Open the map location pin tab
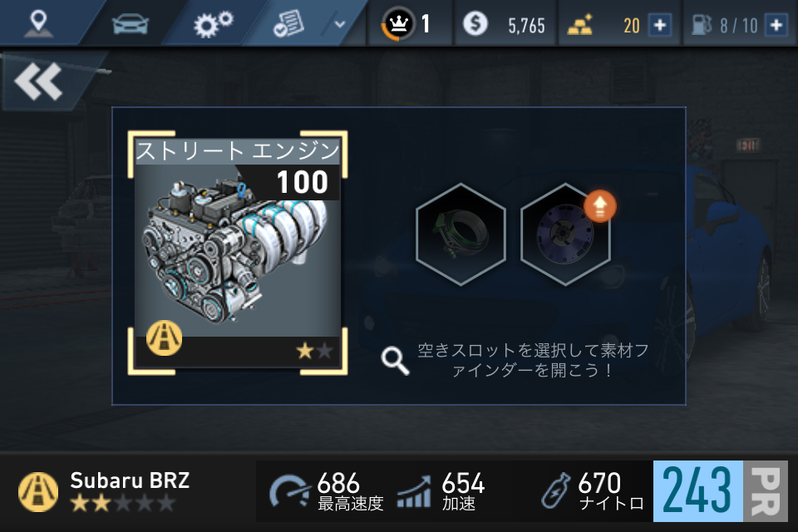Viewport: 798px width, 532px height. tap(39, 23)
